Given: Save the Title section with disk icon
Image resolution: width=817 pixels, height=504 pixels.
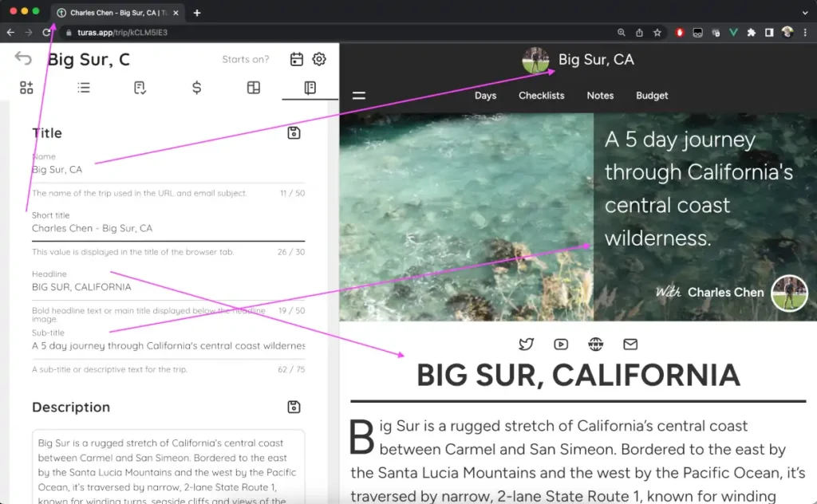Looking at the screenshot, I should [x=294, y=133].
